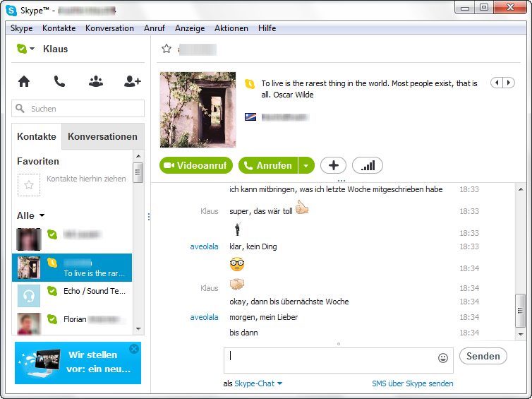Go to Skype Home icon

(24, 81)
